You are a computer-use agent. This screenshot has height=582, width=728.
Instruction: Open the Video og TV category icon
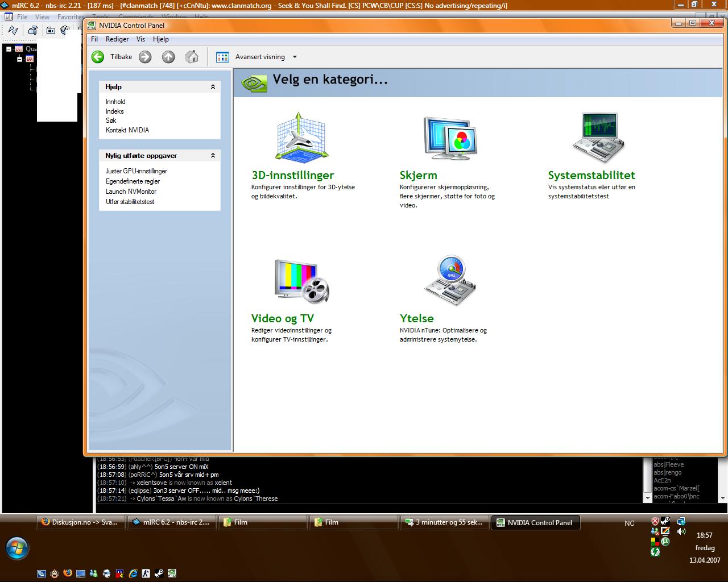(x=302, y=281)
